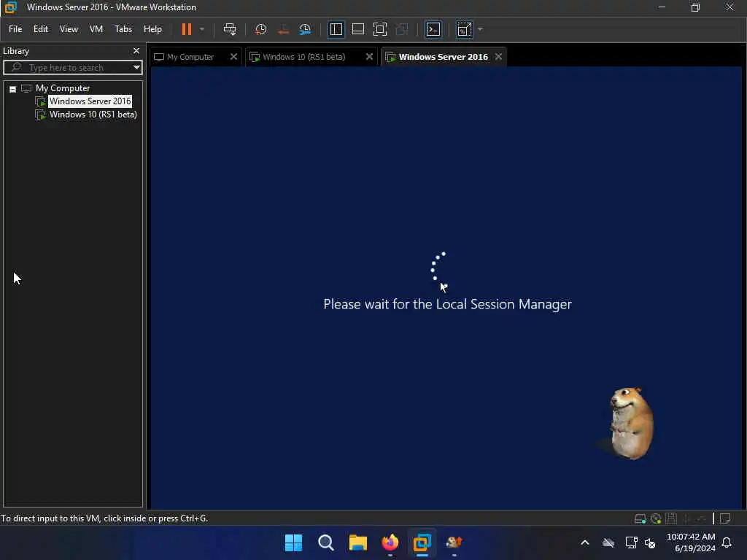Open the Edit menu
This screenshot has height=560, width=747.
click(x=41, y=29)
